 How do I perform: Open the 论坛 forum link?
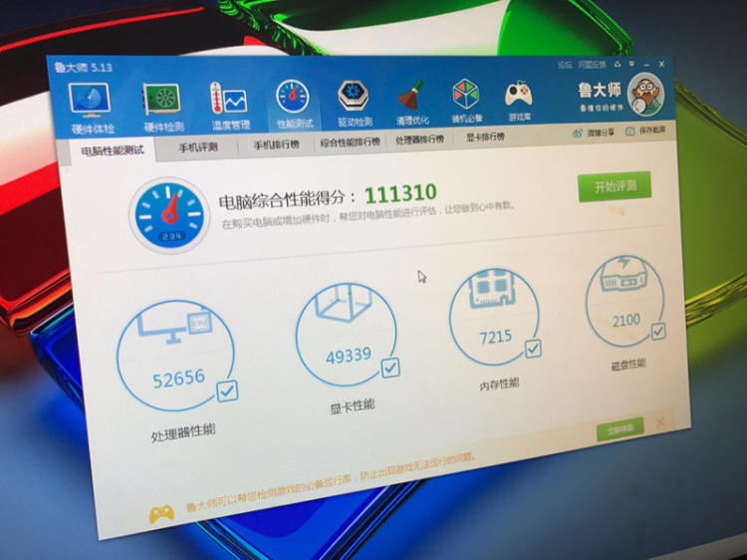(565, 65)
